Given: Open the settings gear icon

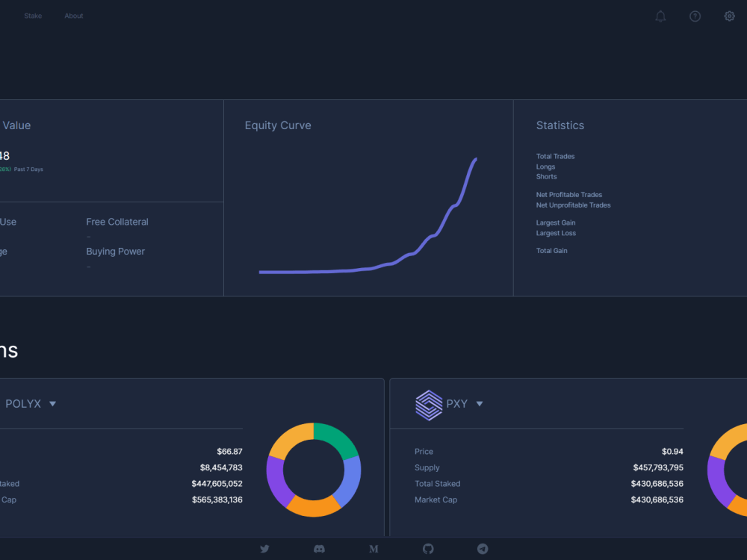Looking at the screenshot, I should [729, 16].
